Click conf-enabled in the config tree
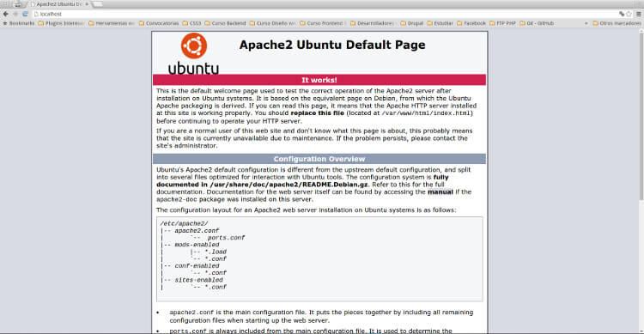The height and width of the screenshot is (334, 644). tap(197, 266)
